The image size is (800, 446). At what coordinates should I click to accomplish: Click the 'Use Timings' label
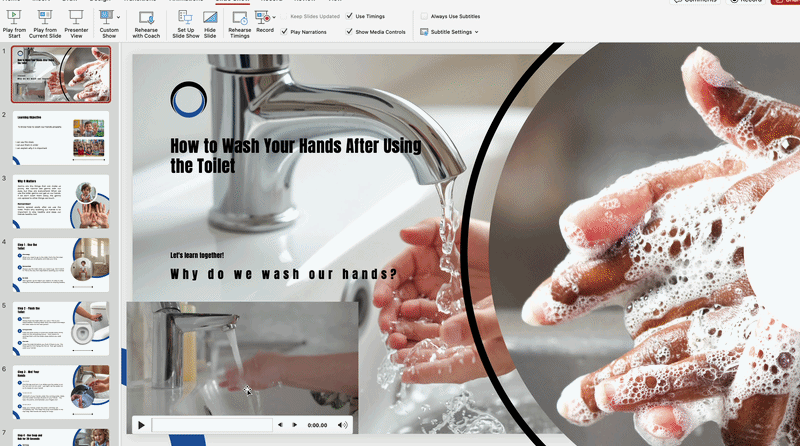(x=370, y=16)
